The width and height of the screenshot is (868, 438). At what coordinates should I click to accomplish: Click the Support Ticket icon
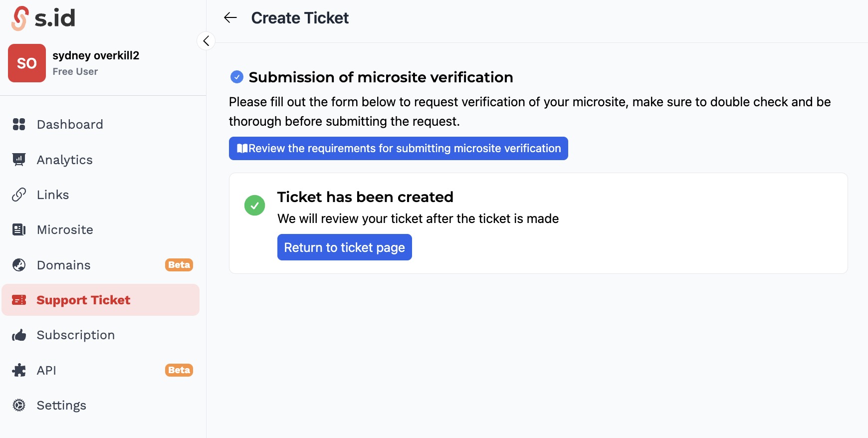pyautogui.click(x=19, y=300)
